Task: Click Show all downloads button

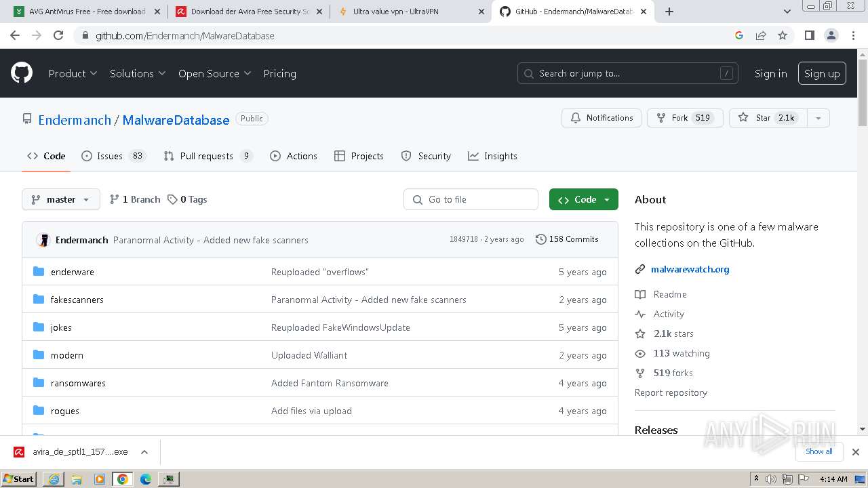Action: 818,451
